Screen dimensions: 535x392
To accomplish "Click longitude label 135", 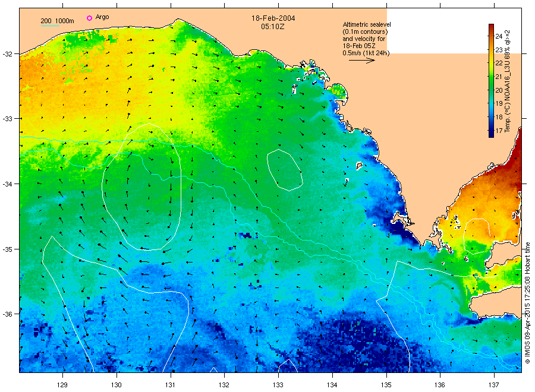I will (x=386, y=385).
